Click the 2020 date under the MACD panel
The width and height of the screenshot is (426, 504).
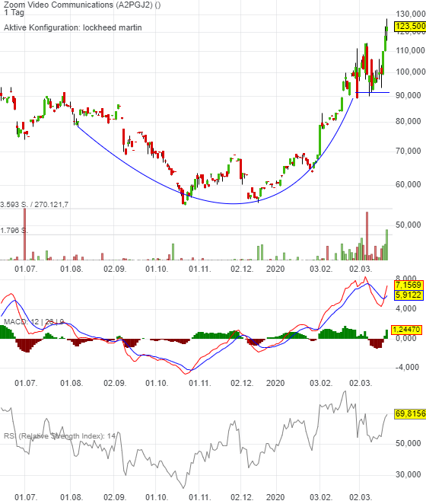[x=275, y=383]
